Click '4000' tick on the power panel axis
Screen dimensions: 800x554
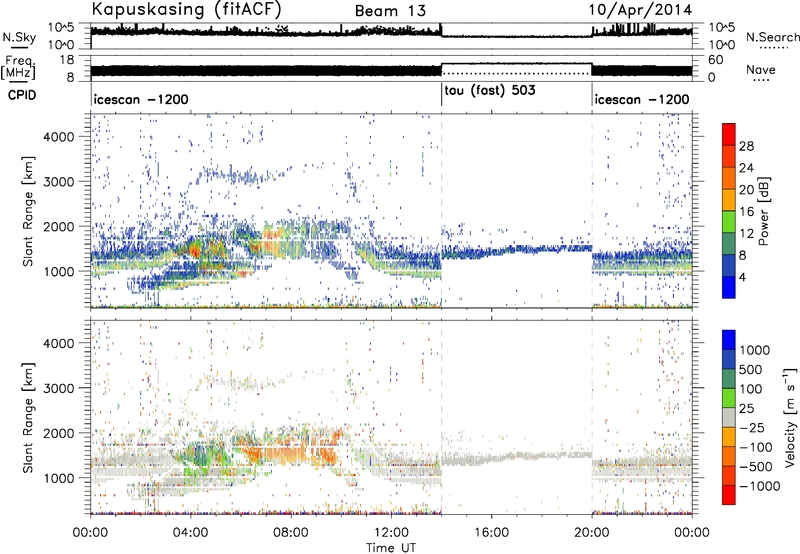click(x=59, y=137)
